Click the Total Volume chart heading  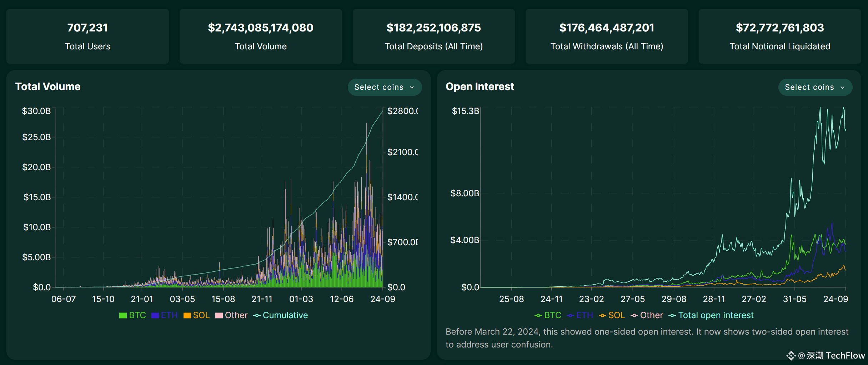(x=48, y=87)
